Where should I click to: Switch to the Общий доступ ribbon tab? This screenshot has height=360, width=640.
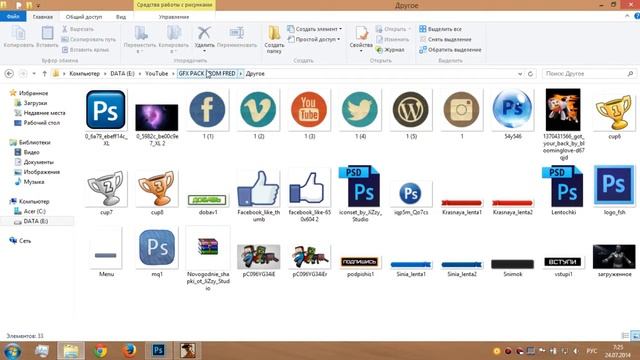coord(84,17)
